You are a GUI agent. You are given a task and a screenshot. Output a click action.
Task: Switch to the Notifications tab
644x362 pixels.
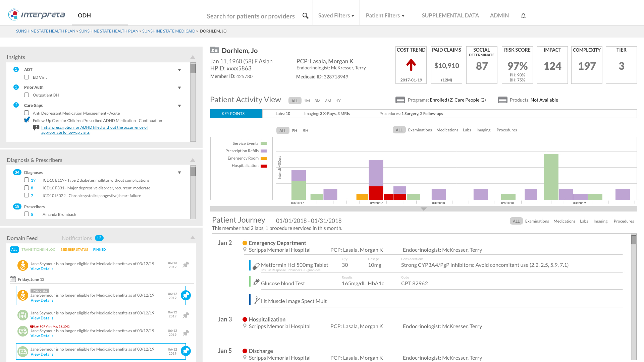(x=77, y=238)
